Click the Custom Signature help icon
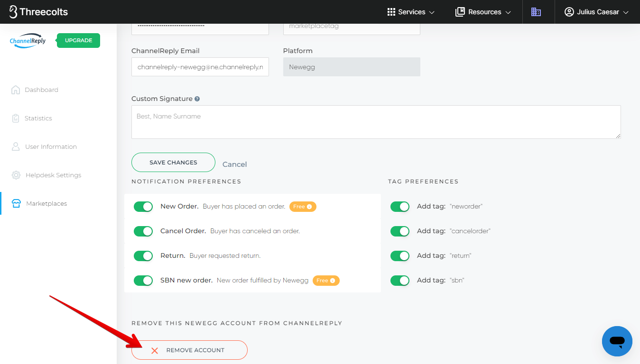 pyautogui.click(x=197, y=99)
